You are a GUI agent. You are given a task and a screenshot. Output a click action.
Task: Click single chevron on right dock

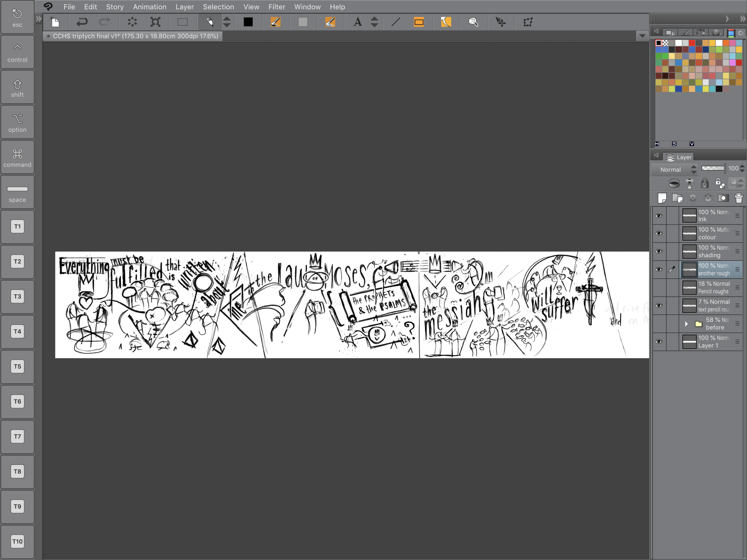coord(727,19)
